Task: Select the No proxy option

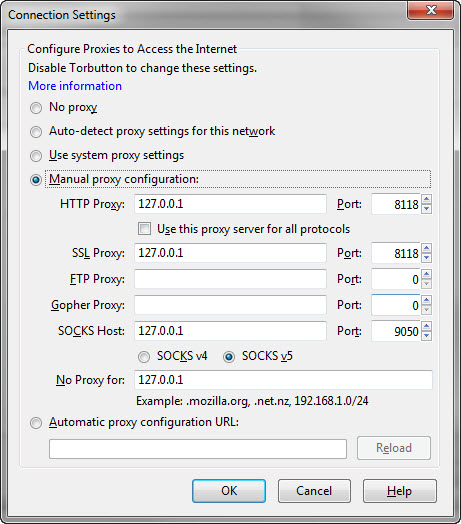Action: (36, 108)
